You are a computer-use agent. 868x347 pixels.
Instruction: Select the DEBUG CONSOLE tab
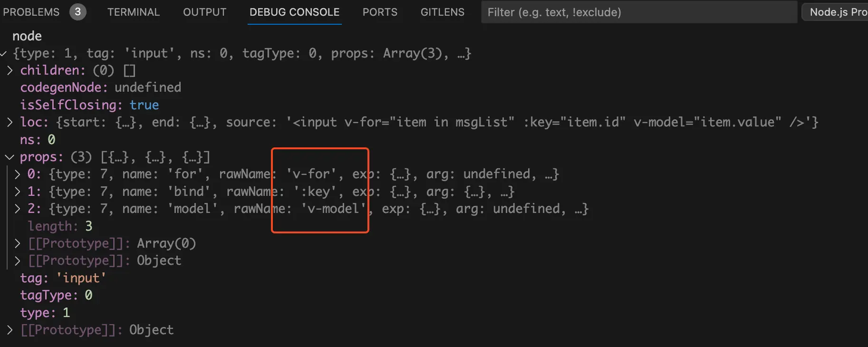[x=294, y=12]
